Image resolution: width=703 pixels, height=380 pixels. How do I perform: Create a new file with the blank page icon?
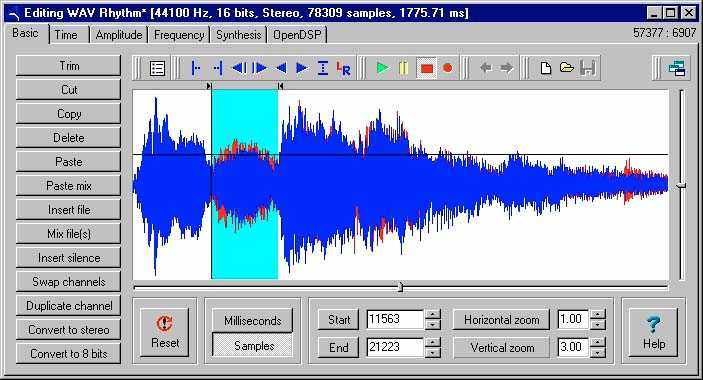click(546, 68)
